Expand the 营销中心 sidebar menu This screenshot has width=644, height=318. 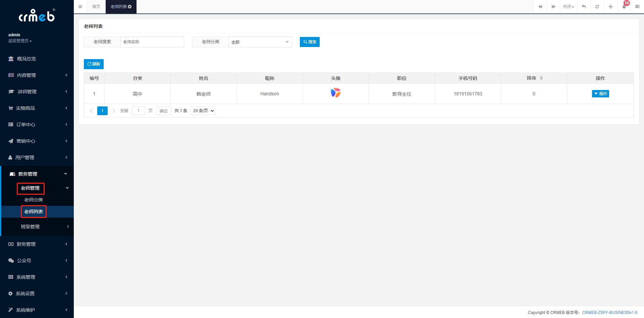(37, 141)
